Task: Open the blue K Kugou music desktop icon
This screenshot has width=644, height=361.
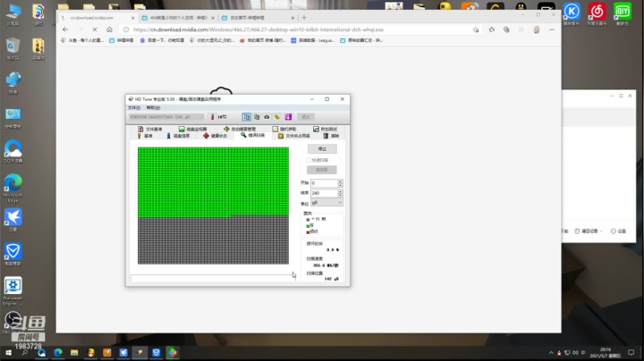Action: click(x=572, y=14)
